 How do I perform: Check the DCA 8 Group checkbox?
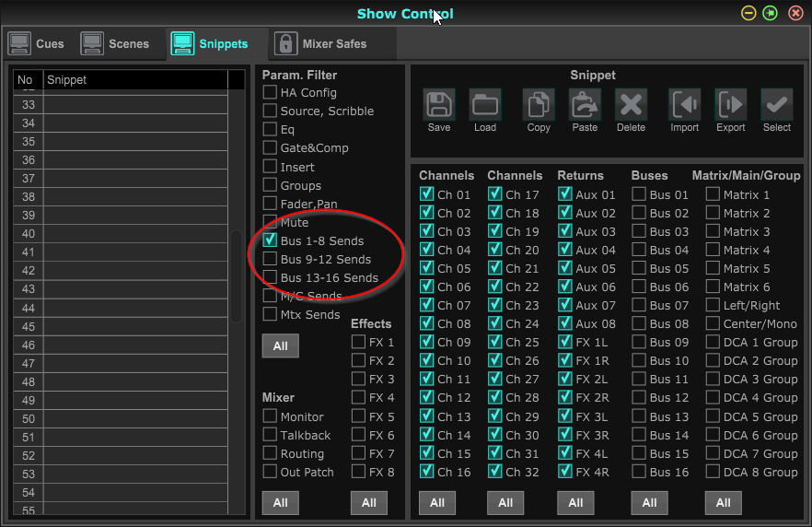[x=713, y=472]
